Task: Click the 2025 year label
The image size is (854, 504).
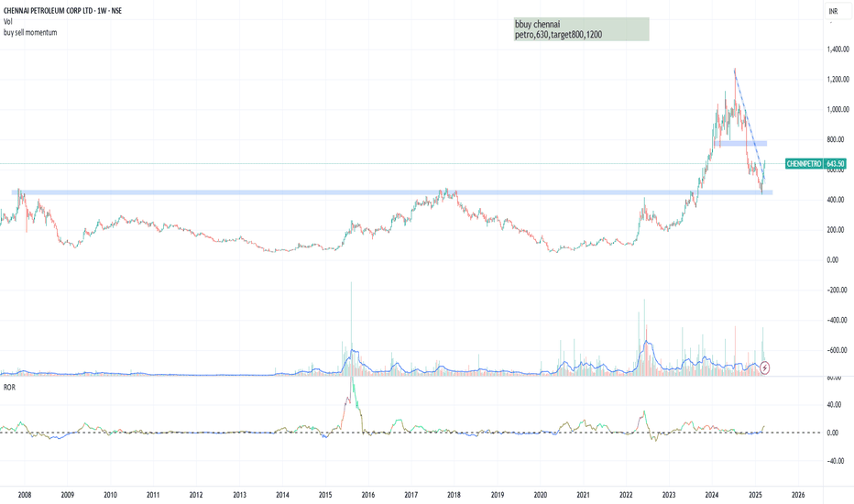Action: (755, 495)
